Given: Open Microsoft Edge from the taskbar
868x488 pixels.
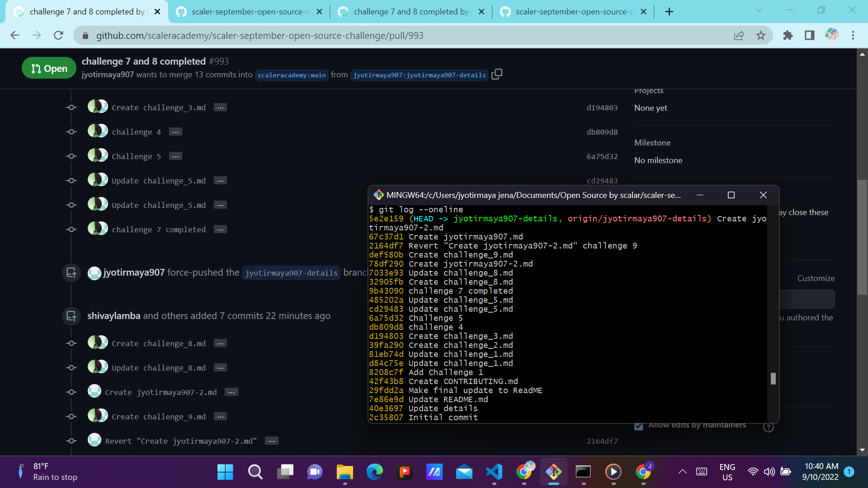Looking at the screenshot, I should 374,472.
